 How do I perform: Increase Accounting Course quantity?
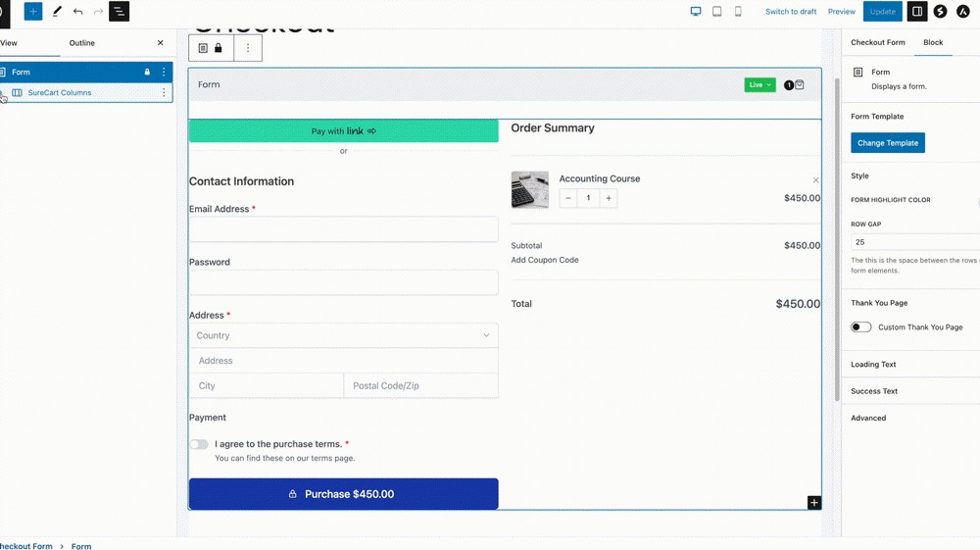[x=609, y=198]
